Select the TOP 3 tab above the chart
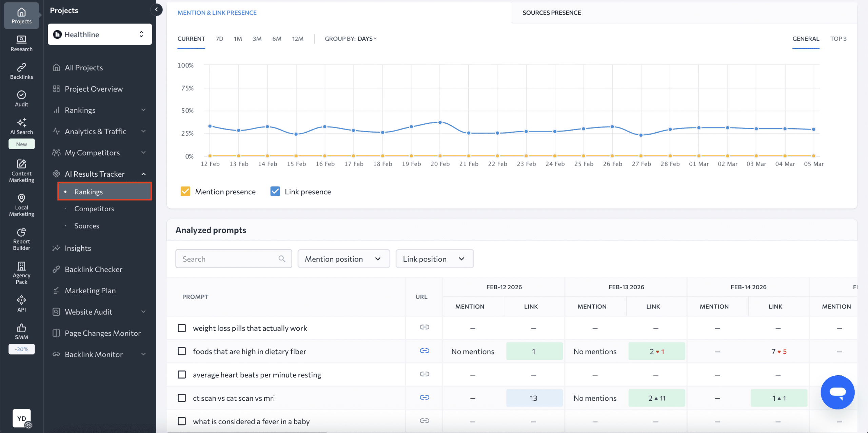868x433 pixels. [x=838, y=38]
